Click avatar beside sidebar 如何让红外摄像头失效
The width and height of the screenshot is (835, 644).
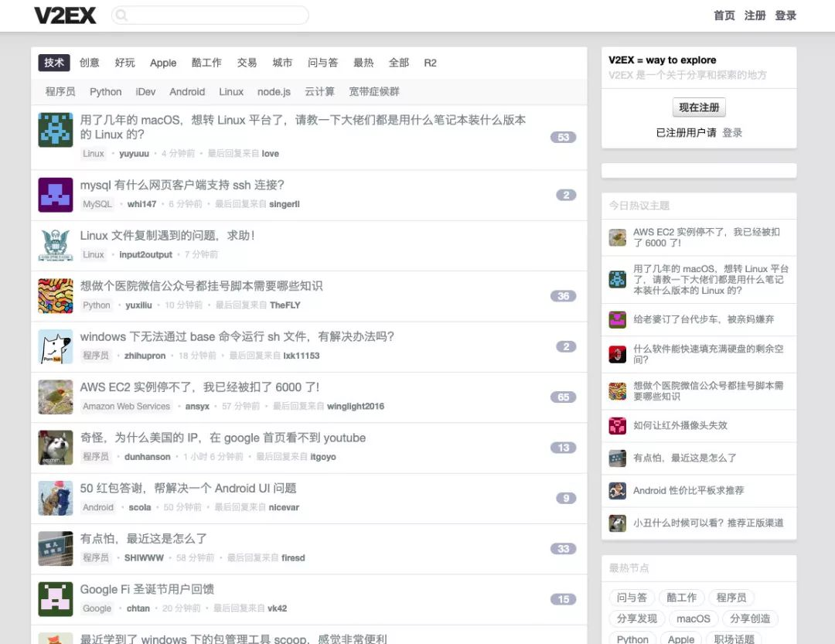(618, 426)
